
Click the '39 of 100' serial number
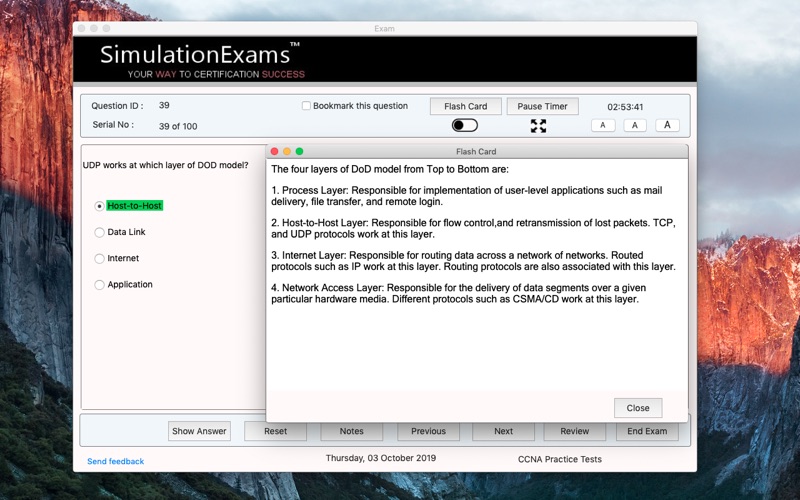[x=178, y=127]
